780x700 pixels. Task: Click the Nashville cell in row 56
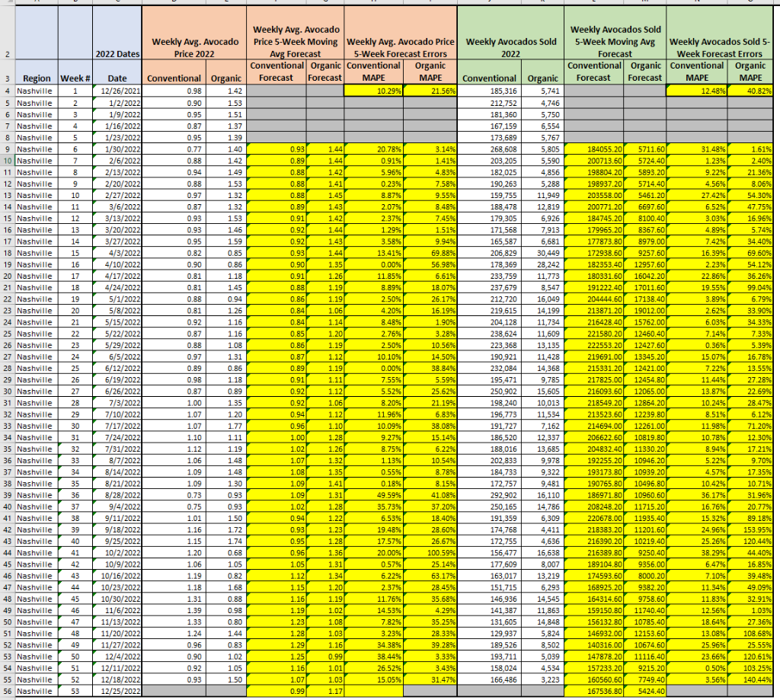point(37,691)
